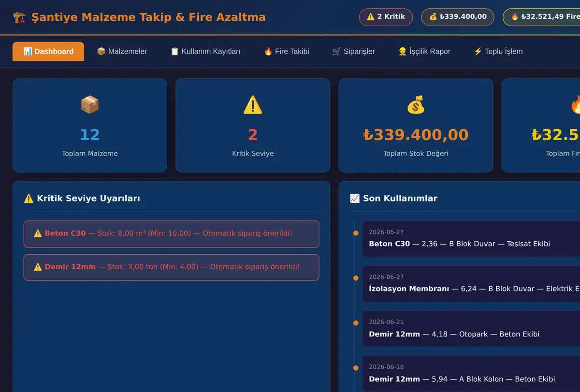The image size is (580, 392).
Task: Open the Dashboard tab
Action: [x=48, y=51]
